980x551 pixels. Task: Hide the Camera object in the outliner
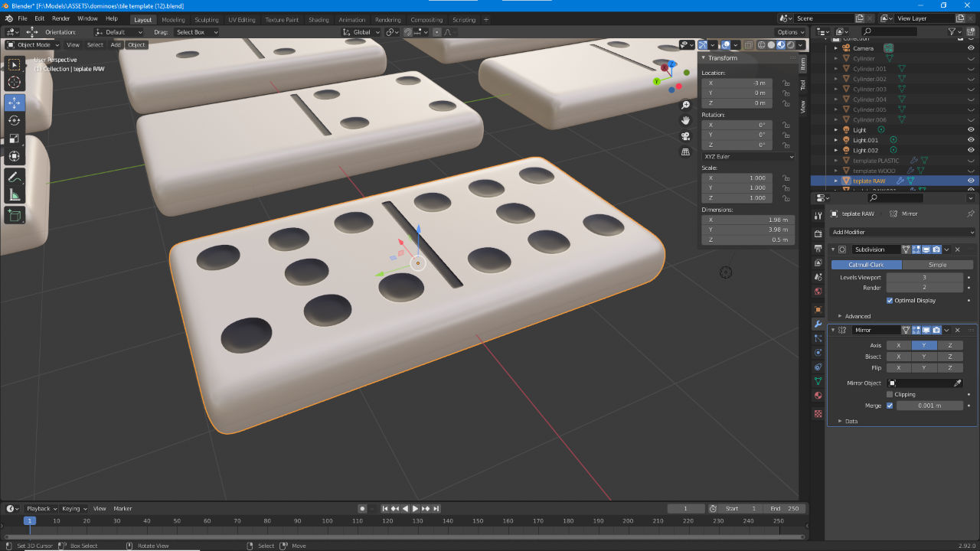coord(971,48)
